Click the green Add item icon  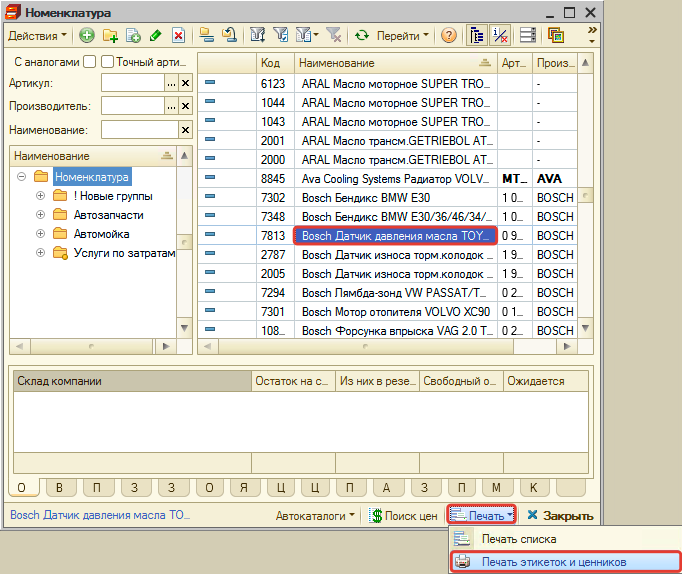(x=87, y=35)
